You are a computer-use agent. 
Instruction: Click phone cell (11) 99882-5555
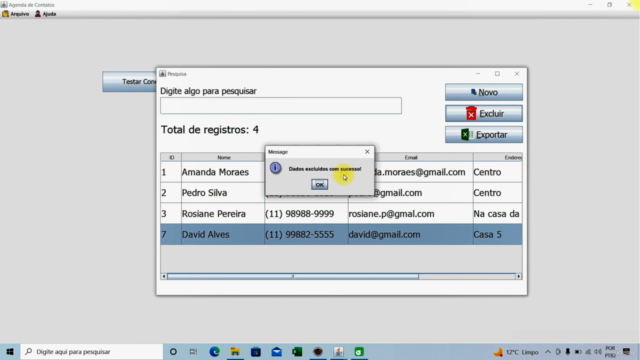pos(306,234)
